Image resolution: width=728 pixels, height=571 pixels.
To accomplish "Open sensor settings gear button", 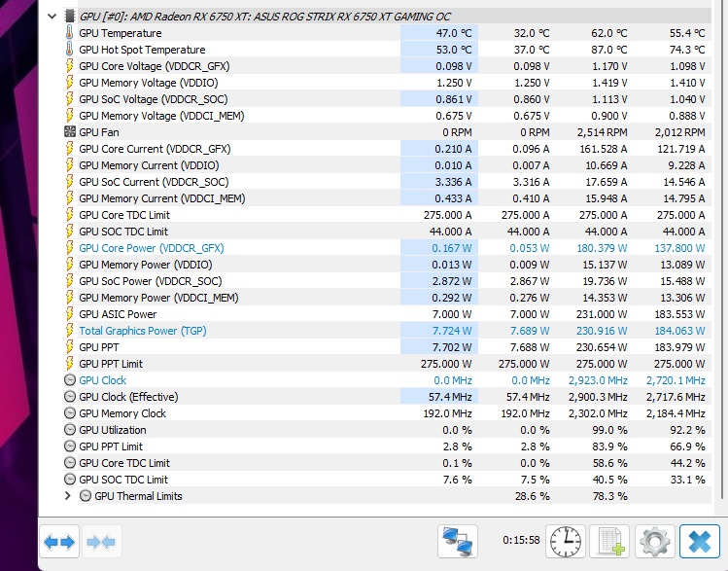I will point(654,541).
